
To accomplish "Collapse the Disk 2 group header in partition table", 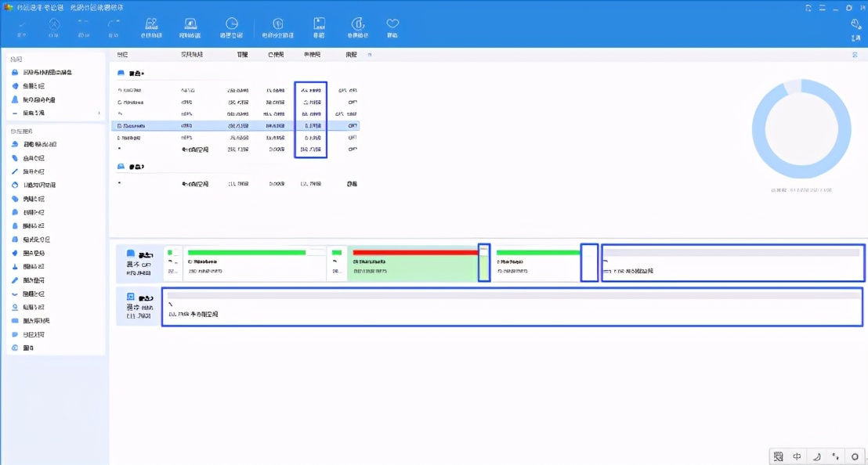I will click(x=131, y=167).
